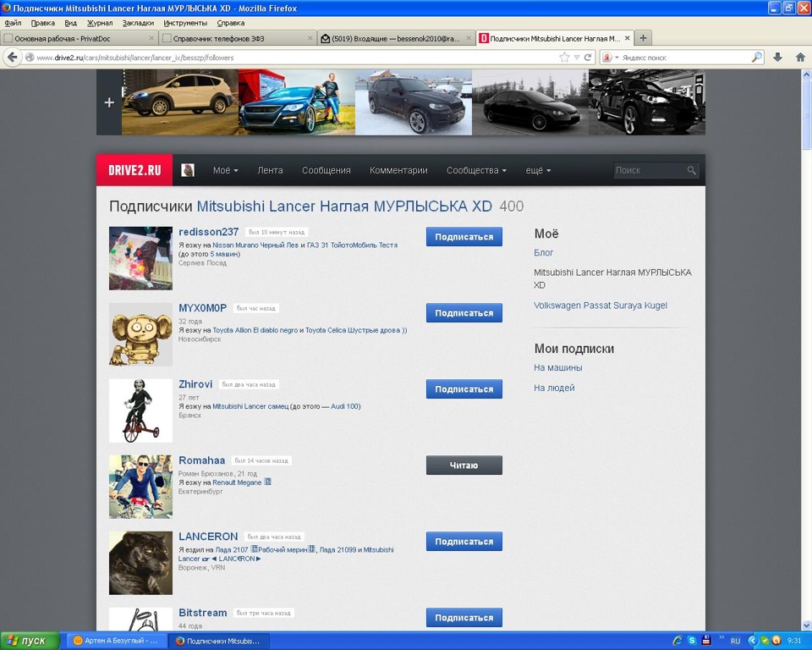The height and width of the screenshot is (650, 812).
Task: Click the LANCERON panther avatar thumbnail
Action: [140, 563]
